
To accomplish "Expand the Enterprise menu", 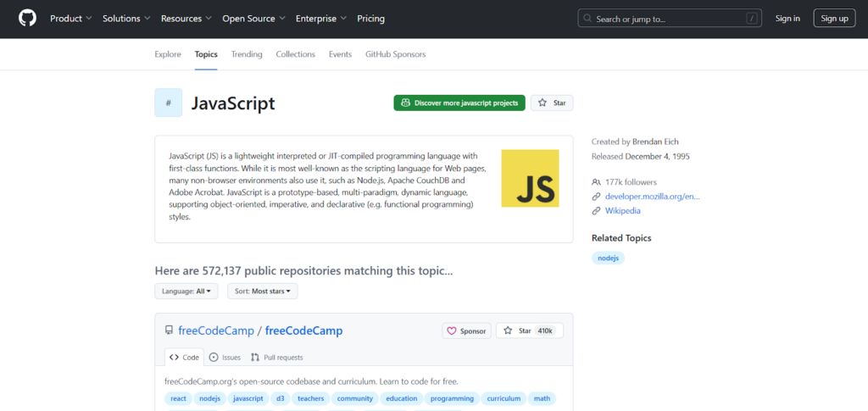I will click(321, 19).
